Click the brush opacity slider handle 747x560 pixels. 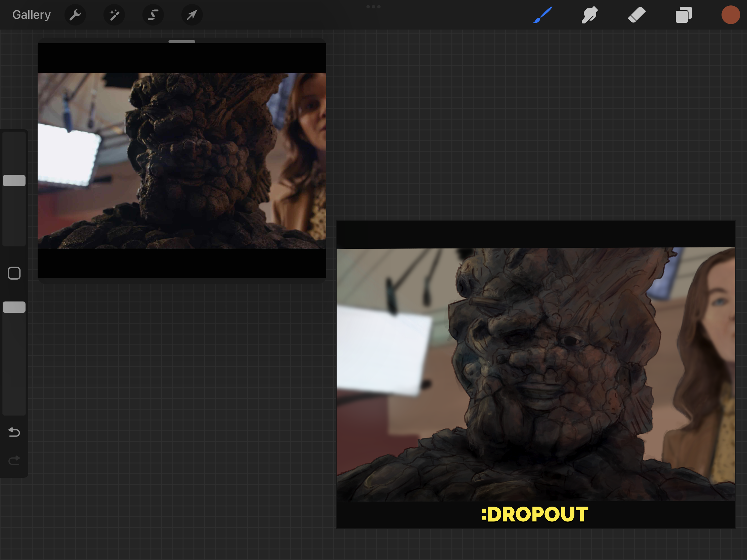click(14, 307)
